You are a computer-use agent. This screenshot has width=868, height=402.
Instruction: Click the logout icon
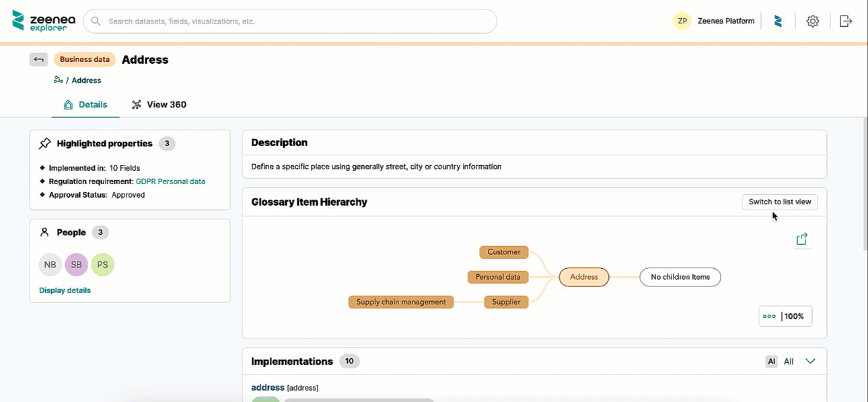pyautogui.click(x=846, y=22)
